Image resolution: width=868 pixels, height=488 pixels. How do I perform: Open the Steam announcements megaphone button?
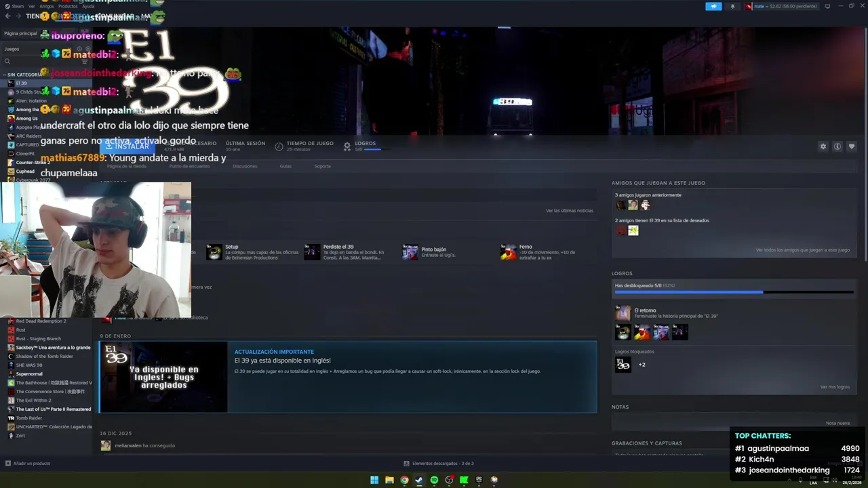[x=713, y=6]
